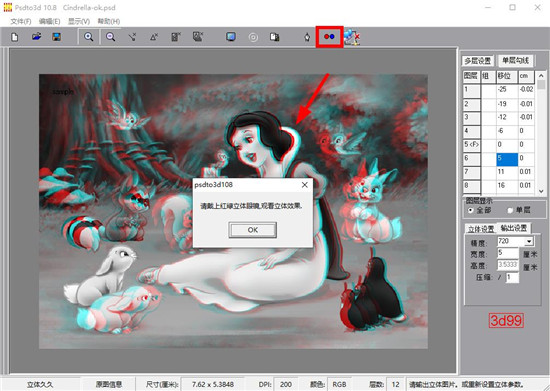
Task: Click the layer table scroll up arrow
Action: 541,76
